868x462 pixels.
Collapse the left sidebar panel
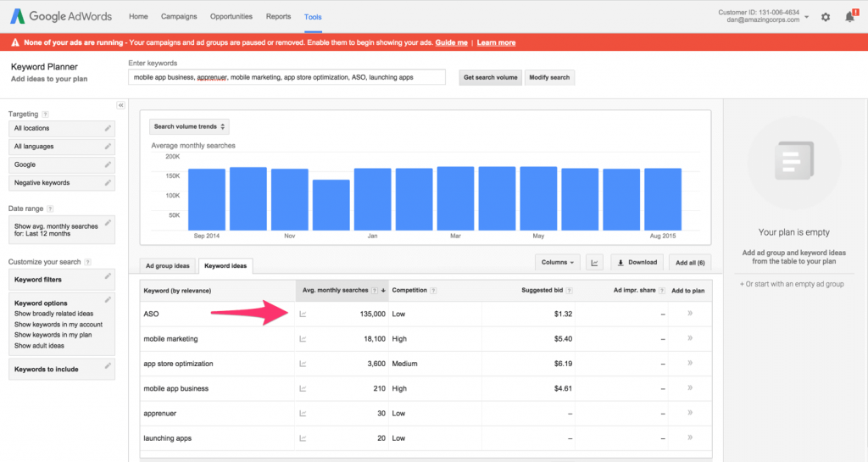(120, 105)
